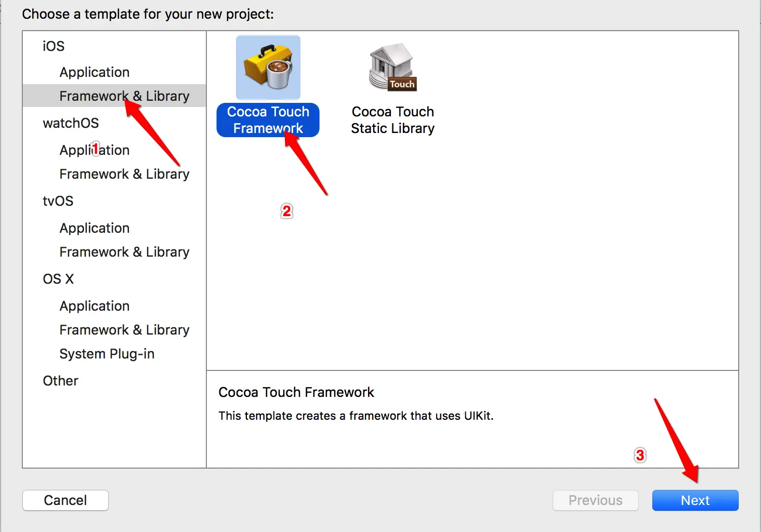Click the OS X section header
This screenshot has width=761, height=532.
tap(58, 279)
